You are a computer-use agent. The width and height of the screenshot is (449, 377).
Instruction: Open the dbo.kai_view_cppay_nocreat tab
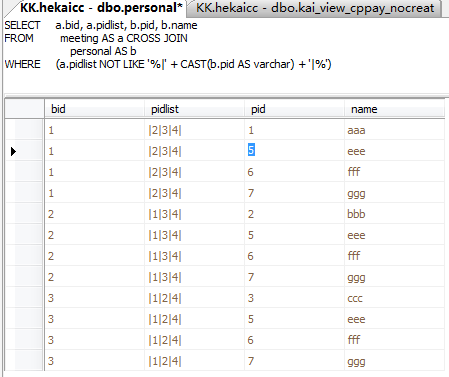[315, 8]
